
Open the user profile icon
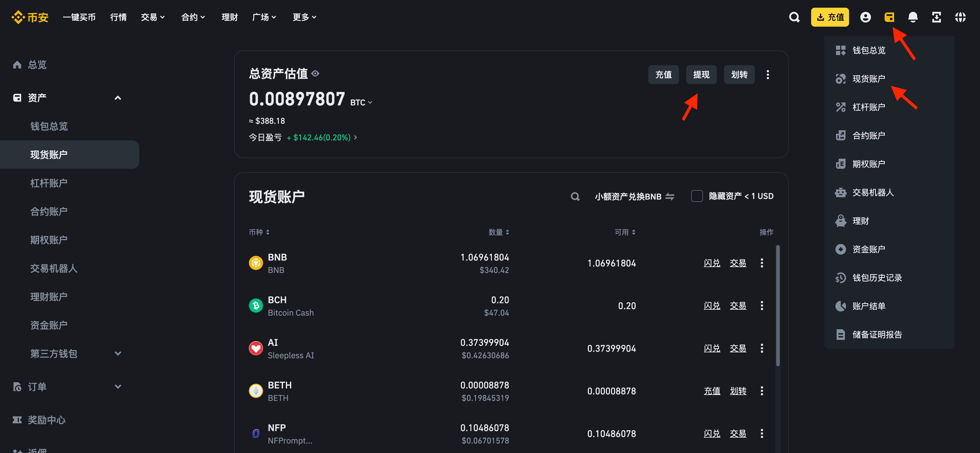[865, 17]
